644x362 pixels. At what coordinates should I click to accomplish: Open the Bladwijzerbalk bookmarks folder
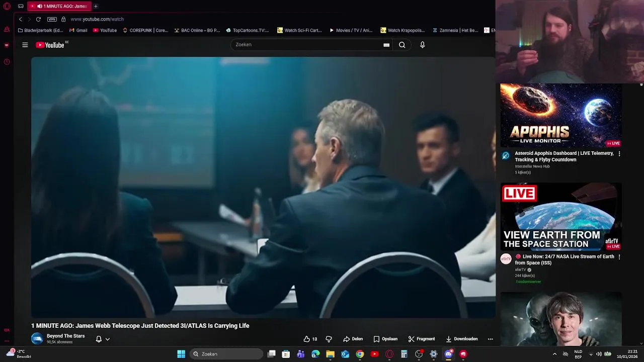click(x=40, y=30)
